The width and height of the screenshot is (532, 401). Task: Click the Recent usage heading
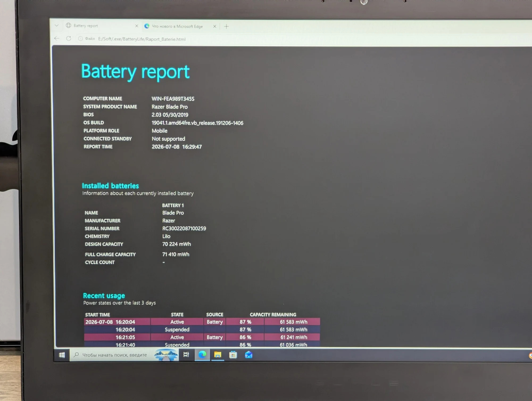[x=104, y=296]
